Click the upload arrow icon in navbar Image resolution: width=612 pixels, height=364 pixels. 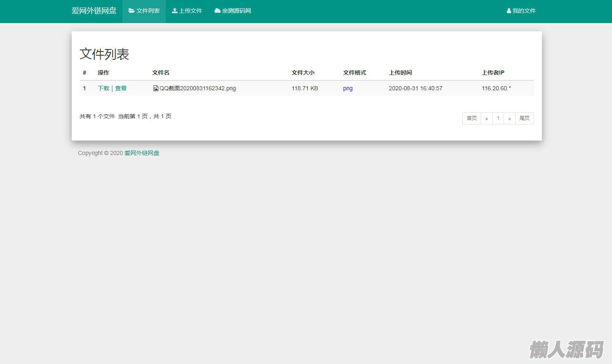[x=175, y=11]
